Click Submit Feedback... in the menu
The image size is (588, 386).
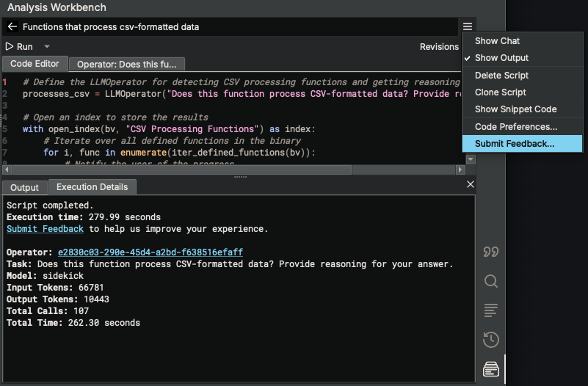point(523,144)
